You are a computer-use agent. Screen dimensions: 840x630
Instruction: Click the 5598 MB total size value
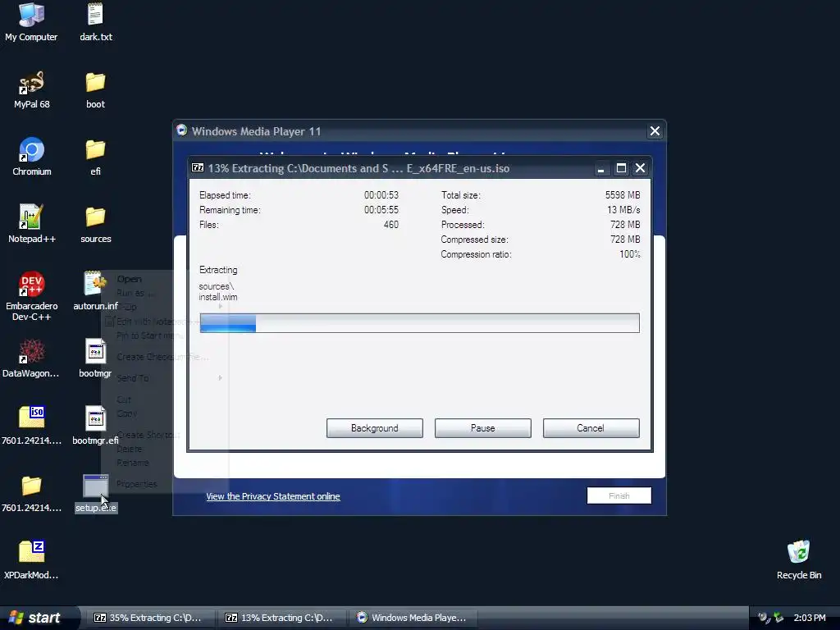[623, 195]
